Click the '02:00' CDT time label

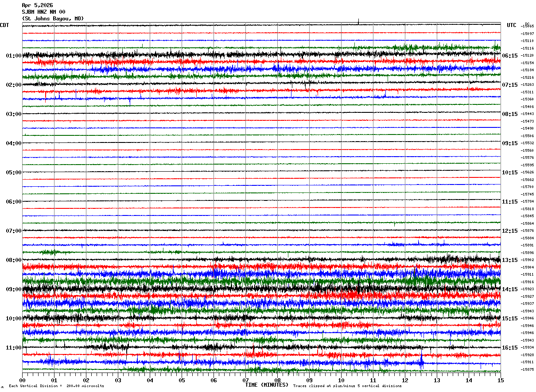pos(14,85)
